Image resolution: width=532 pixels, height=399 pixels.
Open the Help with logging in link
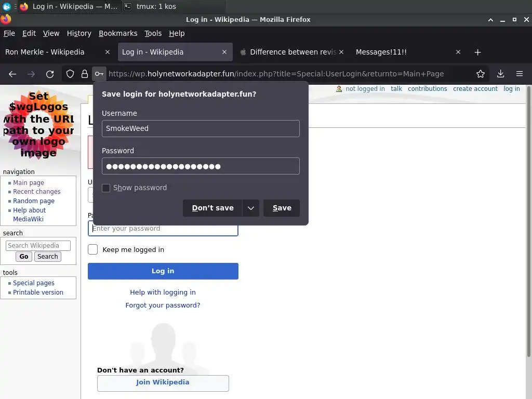tap(163, 292)
